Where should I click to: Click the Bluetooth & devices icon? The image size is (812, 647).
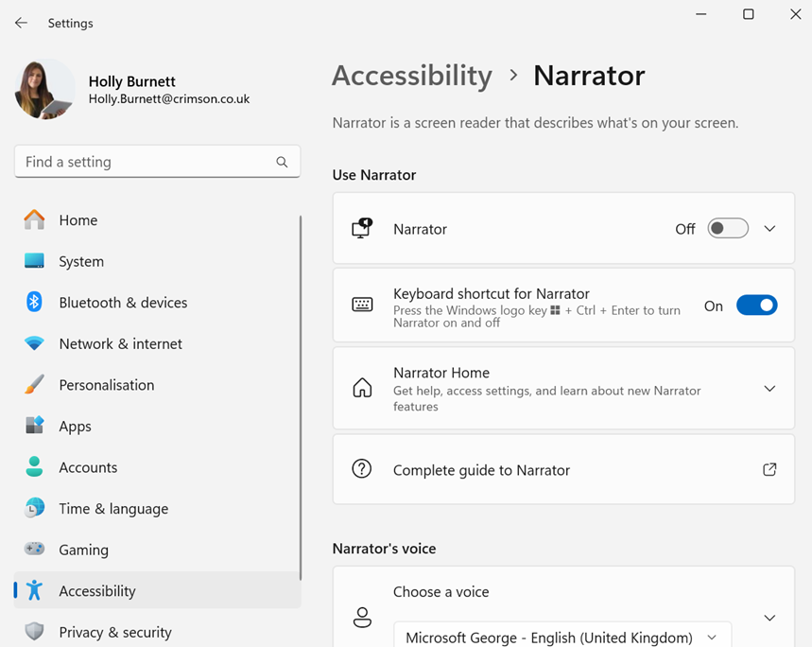pos(34,302)
